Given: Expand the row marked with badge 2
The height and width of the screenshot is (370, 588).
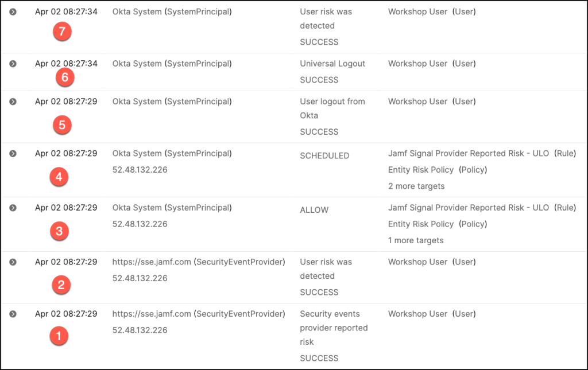Looking at the screenshot, I should [13, 262].
